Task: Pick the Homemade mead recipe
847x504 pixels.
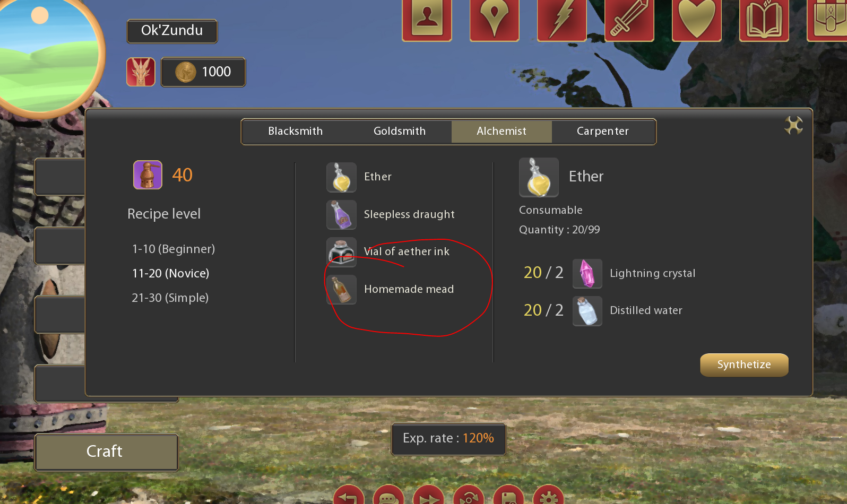Action: [390, 289]
